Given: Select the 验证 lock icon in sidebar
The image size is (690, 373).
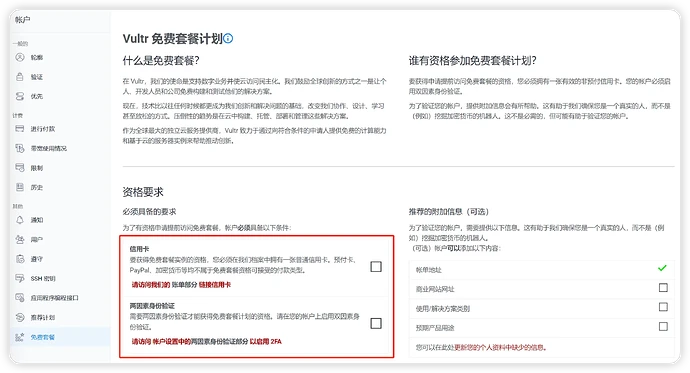Looking at the screenshot, I should click(20, 77).
